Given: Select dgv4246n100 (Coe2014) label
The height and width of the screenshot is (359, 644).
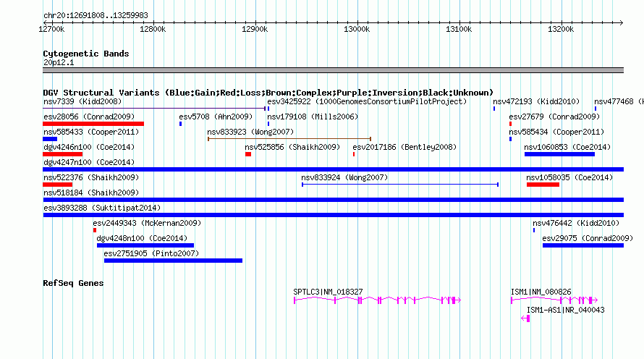Looking at the screenshot, I should (x=89, y=148).
